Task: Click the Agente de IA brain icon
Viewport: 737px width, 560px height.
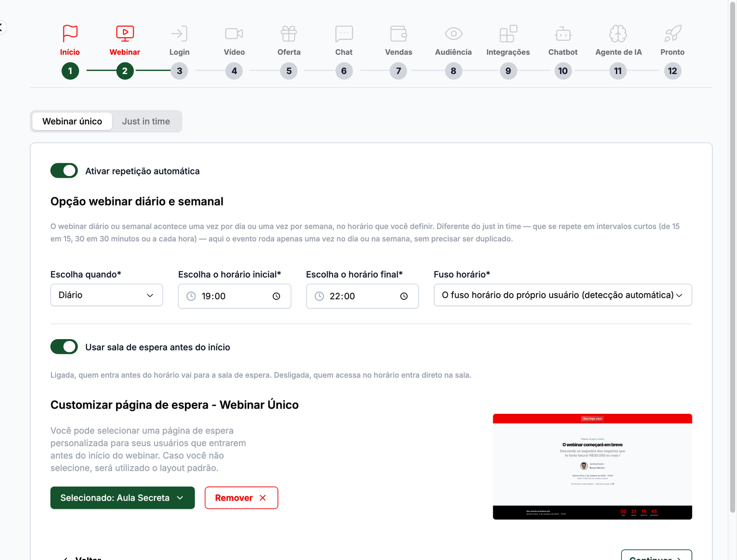Action: tap(618, 34)
